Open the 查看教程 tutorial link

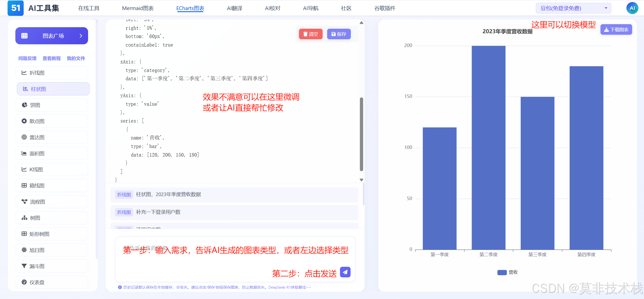point(52,58)
